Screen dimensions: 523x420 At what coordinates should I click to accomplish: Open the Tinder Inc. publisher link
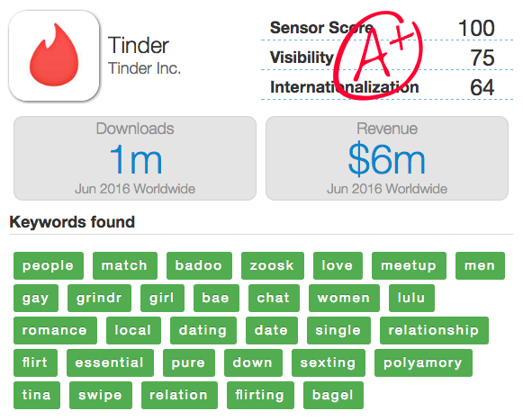coord(144,68)
